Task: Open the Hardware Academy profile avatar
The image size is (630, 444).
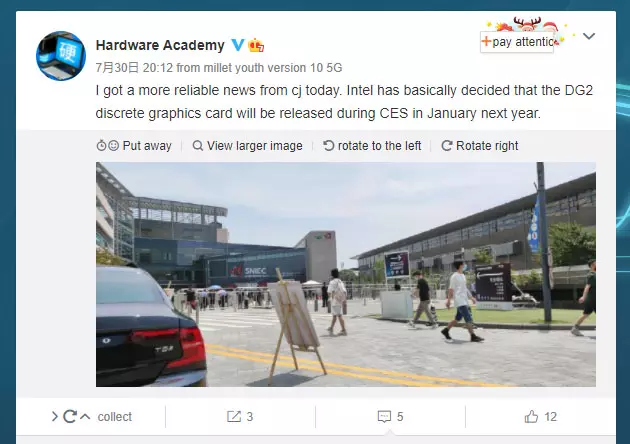Action: tap(61, 56)
